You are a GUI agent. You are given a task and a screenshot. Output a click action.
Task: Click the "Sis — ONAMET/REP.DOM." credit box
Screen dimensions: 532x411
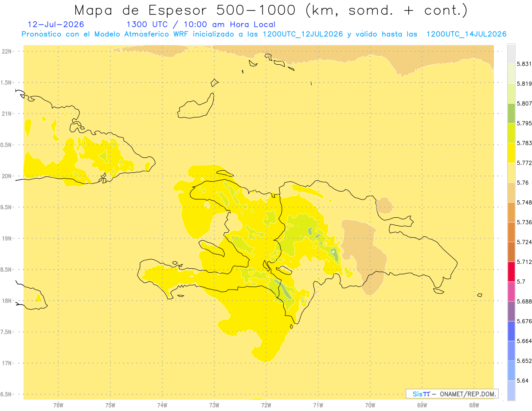pos(452,394)
